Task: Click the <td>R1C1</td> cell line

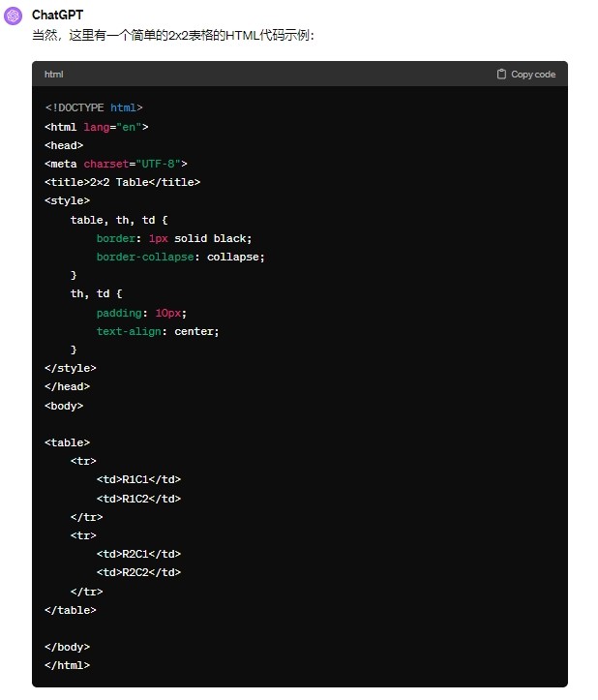Action: pos(138,479)
